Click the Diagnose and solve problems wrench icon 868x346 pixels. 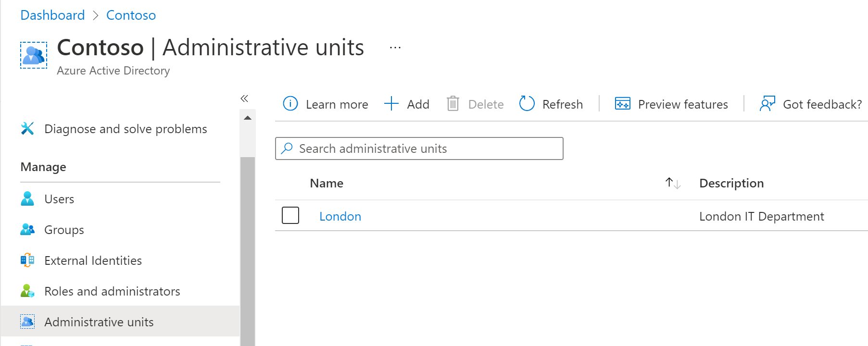coord(27,129)
